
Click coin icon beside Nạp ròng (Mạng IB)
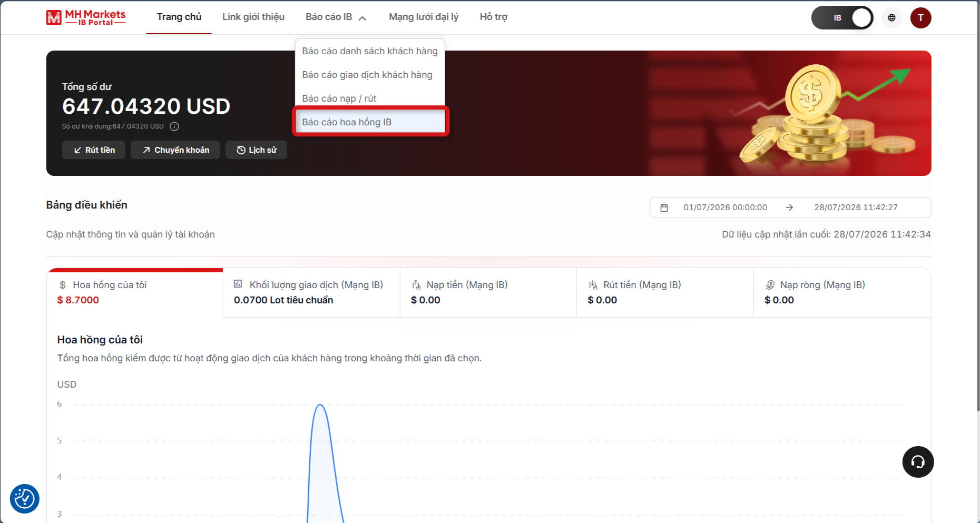point(770,285)
